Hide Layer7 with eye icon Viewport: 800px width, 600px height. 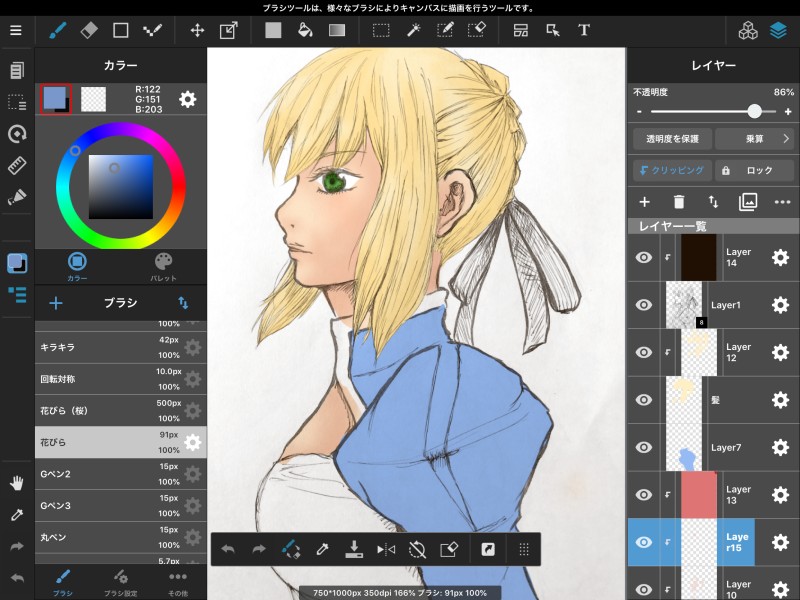coord(644,447)
